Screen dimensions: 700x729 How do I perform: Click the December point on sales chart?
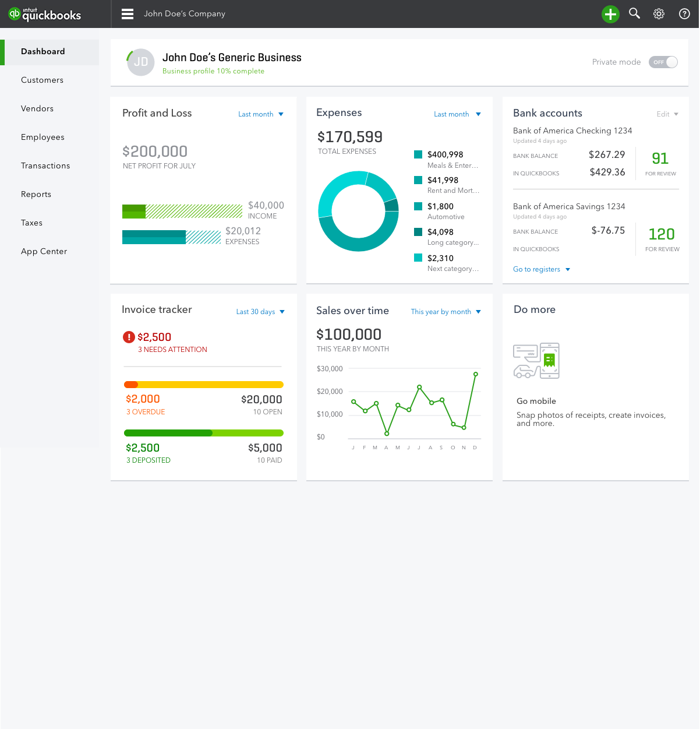click(476, 374)
